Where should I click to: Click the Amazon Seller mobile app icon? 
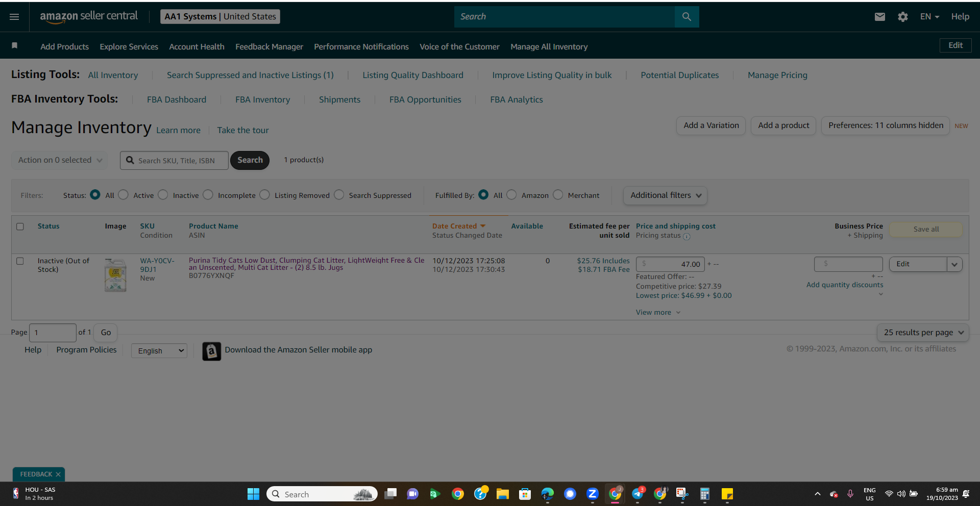211,351
